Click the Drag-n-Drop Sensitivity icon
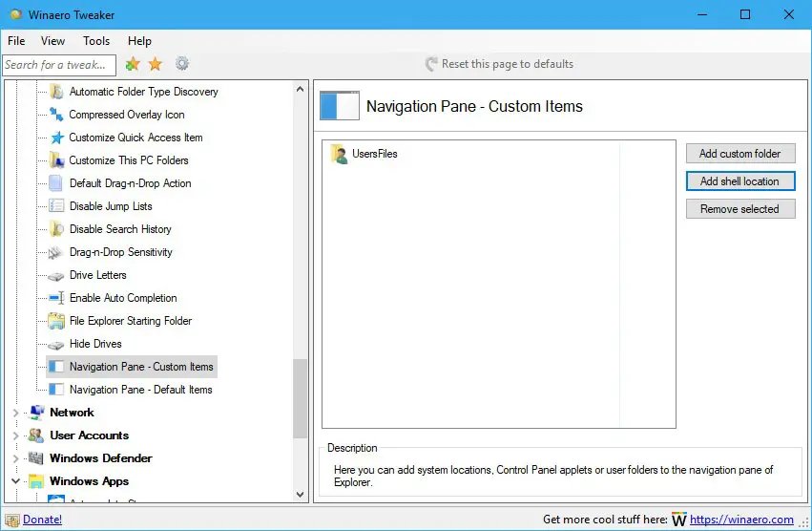 click(x=55, y=252)
